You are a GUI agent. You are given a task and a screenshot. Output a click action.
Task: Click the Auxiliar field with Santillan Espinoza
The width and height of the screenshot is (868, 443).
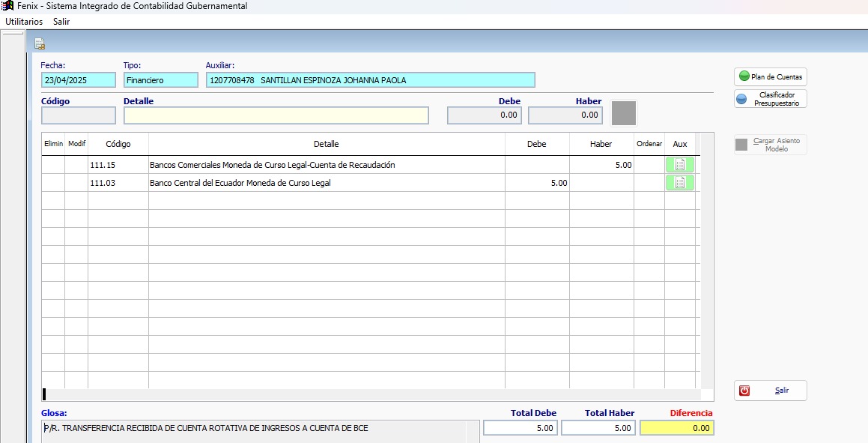[370, 80]
